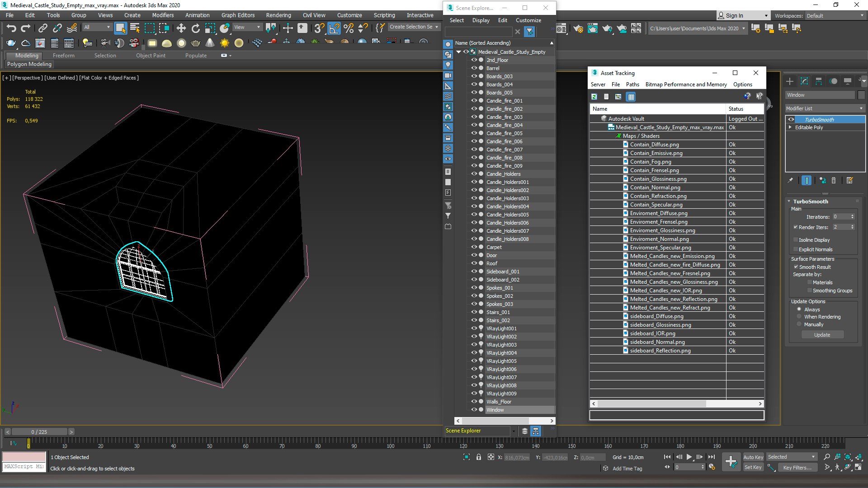Toggle the Angle Snap icon
The width and height of the screenshot is (868, 488).
pyautogui.click(x=334, y=28)
